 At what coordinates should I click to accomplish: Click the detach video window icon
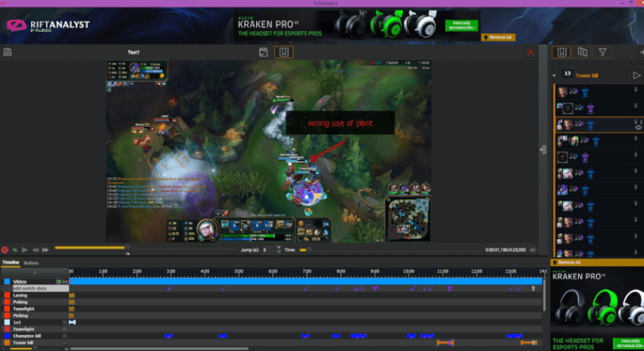(x=264, y=52)
